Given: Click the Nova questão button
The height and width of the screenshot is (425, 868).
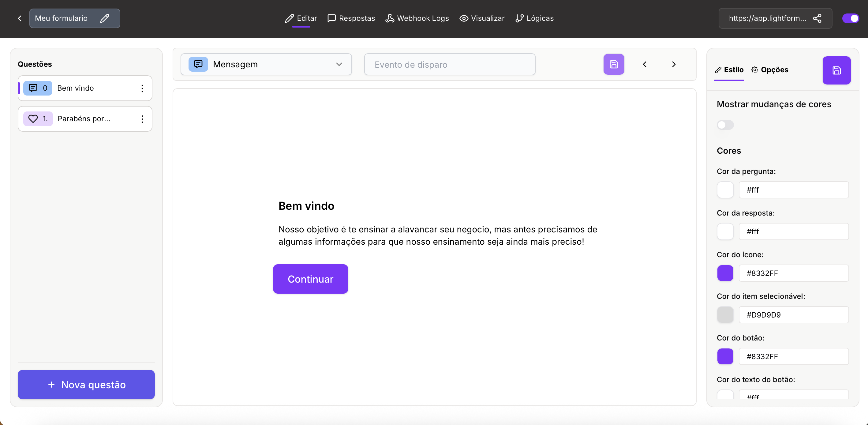Looking at the screenshot, I should click(86, 385).
